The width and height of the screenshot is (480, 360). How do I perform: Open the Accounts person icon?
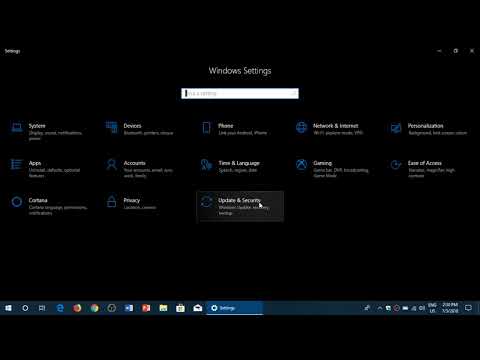click(x=111, y=164)
